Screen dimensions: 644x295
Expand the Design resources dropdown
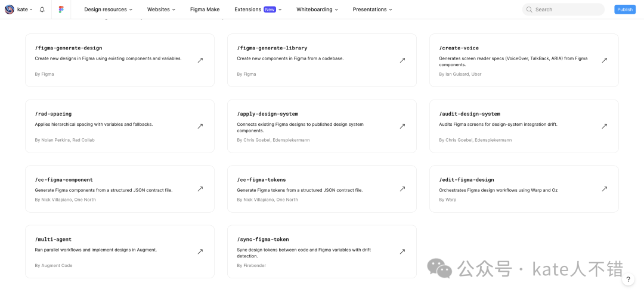tap(108, 10)
